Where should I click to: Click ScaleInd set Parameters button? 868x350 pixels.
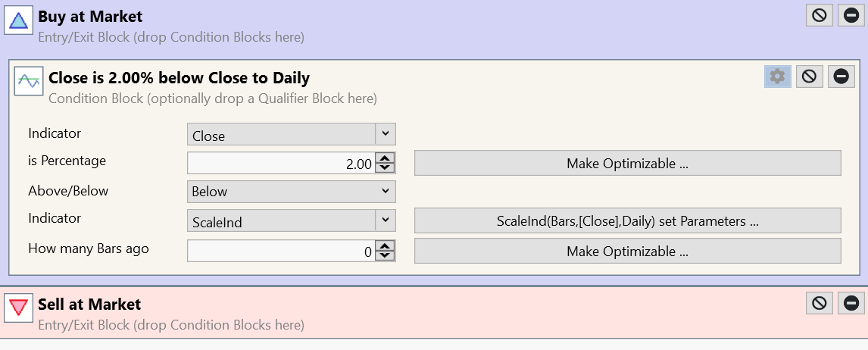pyautogui.click(x=627, y=220)
